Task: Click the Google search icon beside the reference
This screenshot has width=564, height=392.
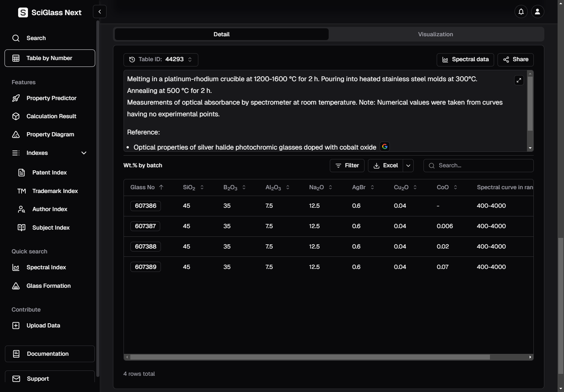Action: tap(385, 147)
